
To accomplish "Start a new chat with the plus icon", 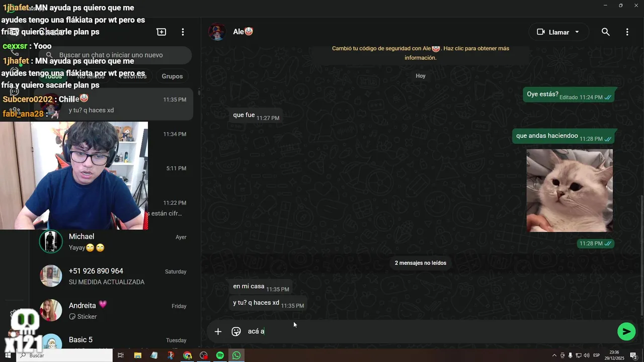I will (x=162, y=32).
